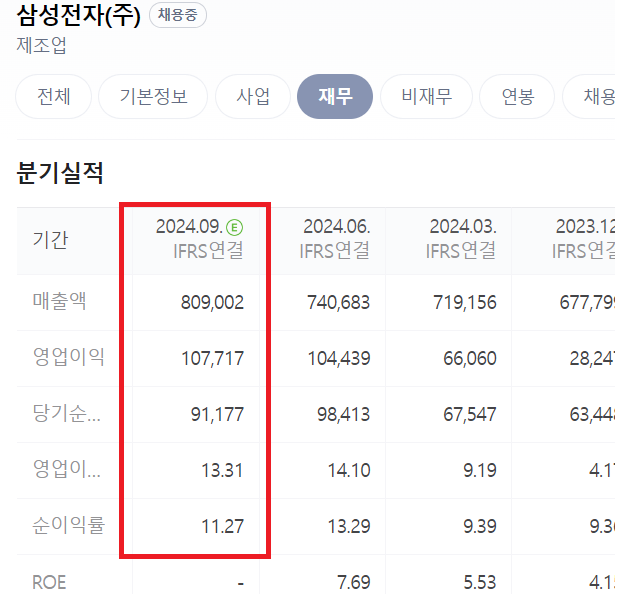
Task: Click the 98,413 net income value
Action: click(x=344, y=415)
